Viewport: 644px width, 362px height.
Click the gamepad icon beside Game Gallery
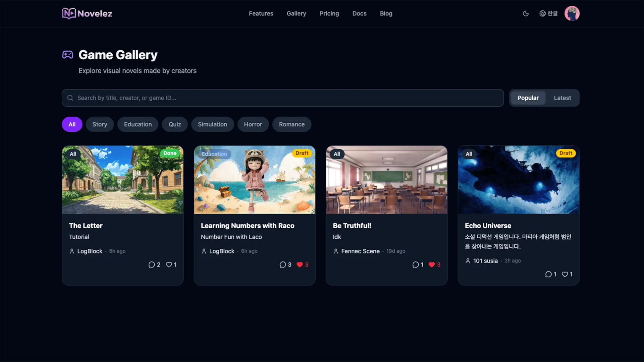click(x=68, y=55)
